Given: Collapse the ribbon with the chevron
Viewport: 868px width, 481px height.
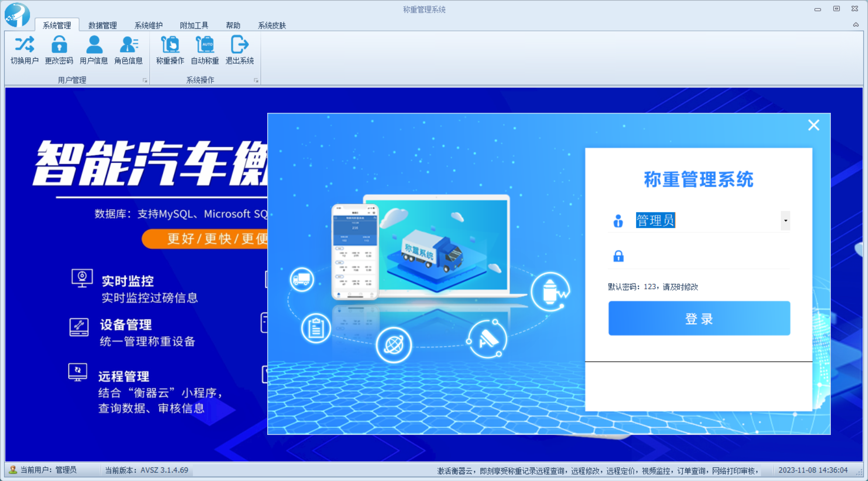Looking at the screenshot, I should [x=856, y=24].
